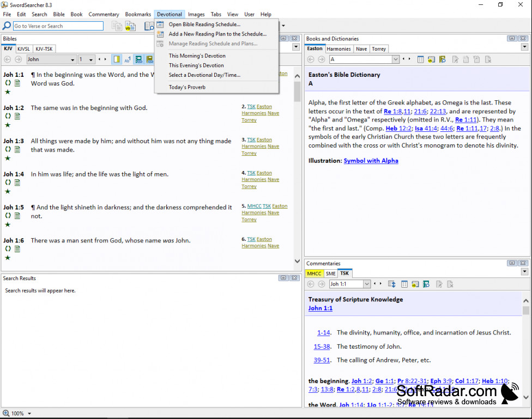
Task: Open the Bookmarks menu
Action: click(x=138, y=14)
